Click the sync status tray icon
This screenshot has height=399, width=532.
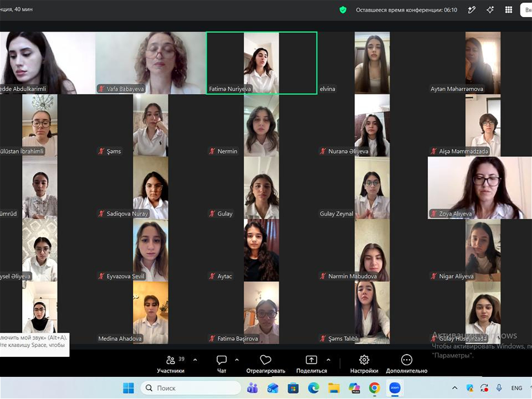coord(484,388)
